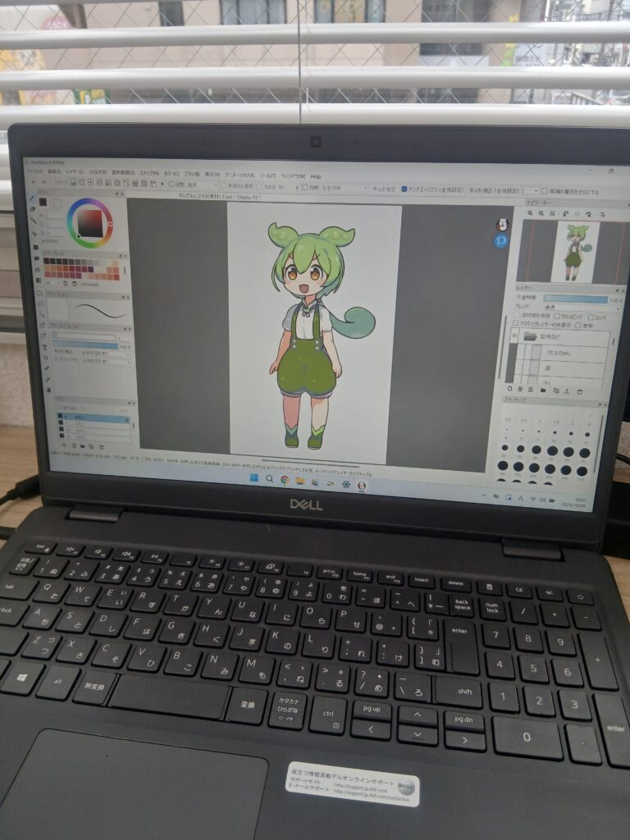Click the Navigator preview thumbnail
This screenshot has width=630, height=840.
573,253
